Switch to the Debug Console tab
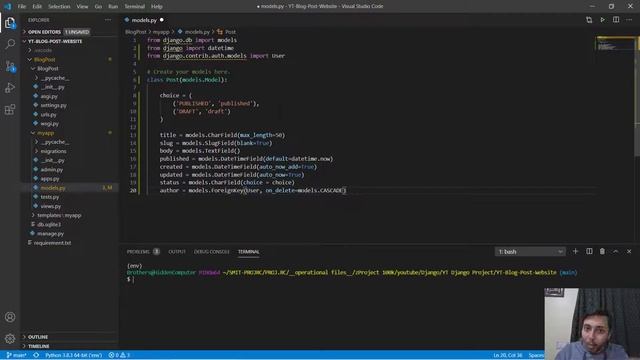This screenshot has height=360, width=640. click(211, 251)
